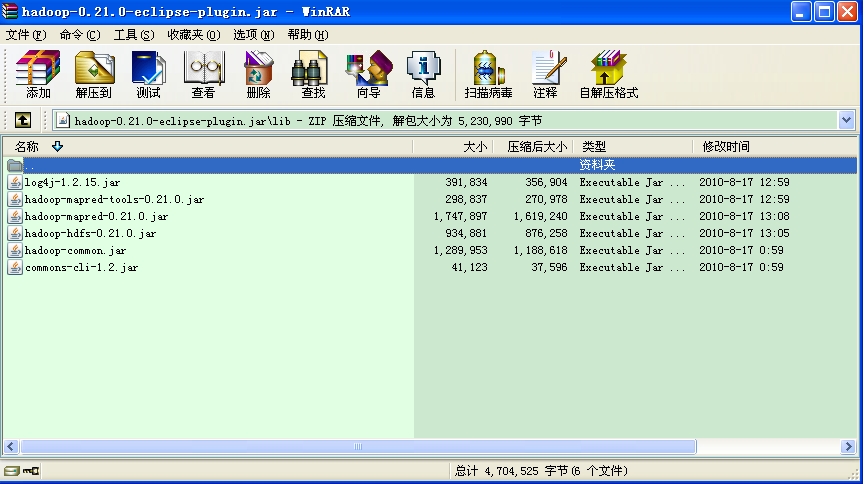865x484 pixels.
Task: Select file name commons-cli-1.2.jar
Action: click(x=82, y=268)
